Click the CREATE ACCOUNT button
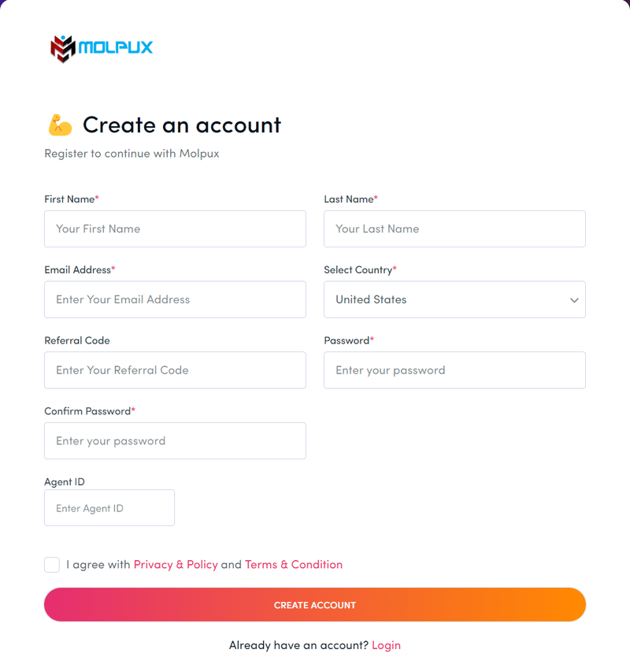Viewport: 630px width, 672px height. (x=315, y=605)
